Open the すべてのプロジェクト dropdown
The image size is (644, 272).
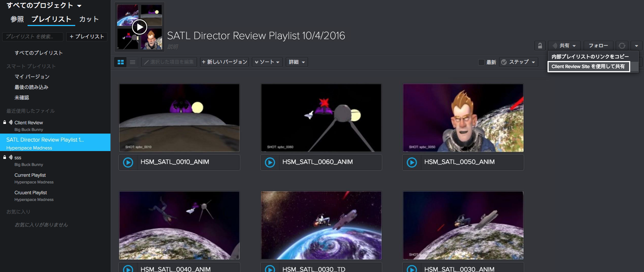pos(44,5)
